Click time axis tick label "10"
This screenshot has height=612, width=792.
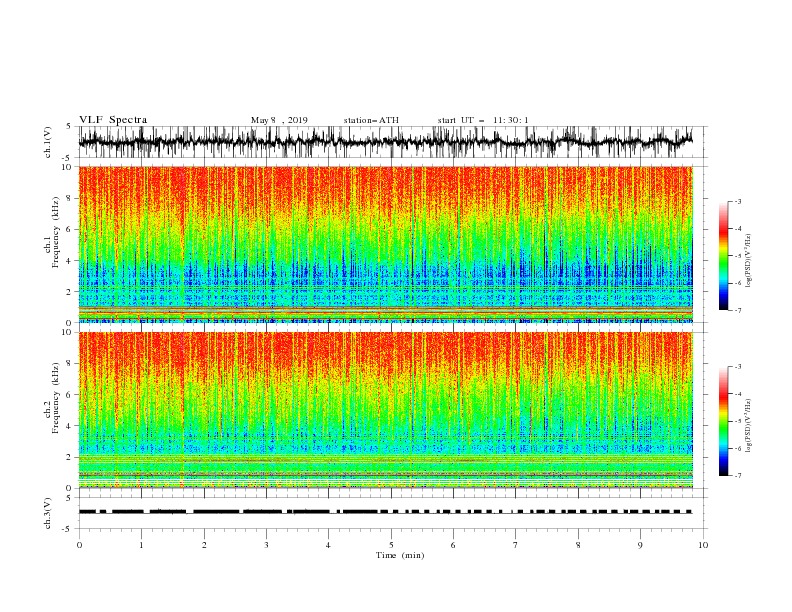pos(703,545)
